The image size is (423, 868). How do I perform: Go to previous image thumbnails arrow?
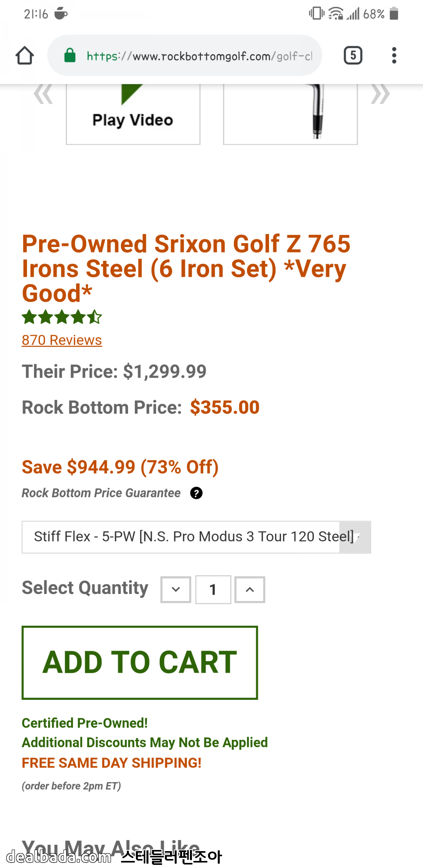click(43, 94)
